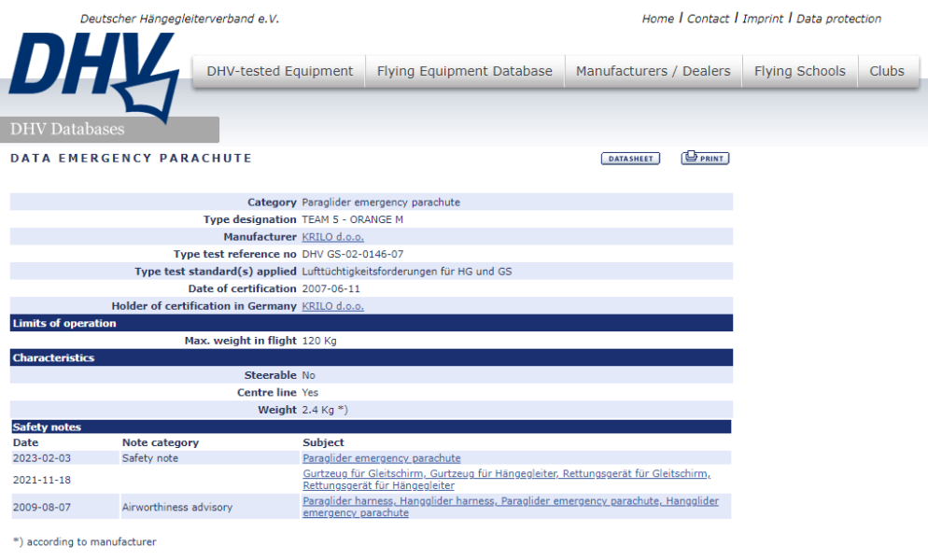Open the 2021-11-18 Gurtzeug für Gleitschirm note
The height and width of the screenshot is (560, 928).
[507, 480]
